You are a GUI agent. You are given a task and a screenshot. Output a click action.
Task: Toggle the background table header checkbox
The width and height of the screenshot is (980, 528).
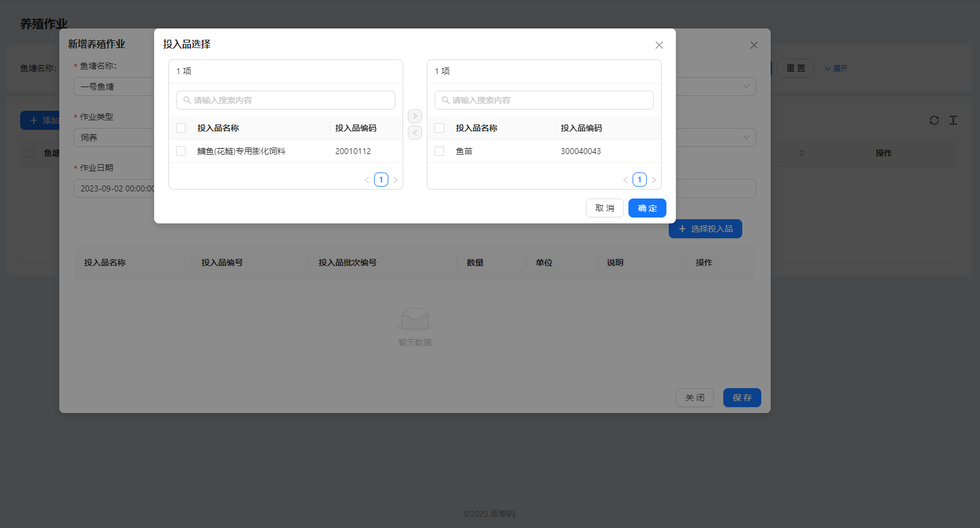click(x=30, y=153)
